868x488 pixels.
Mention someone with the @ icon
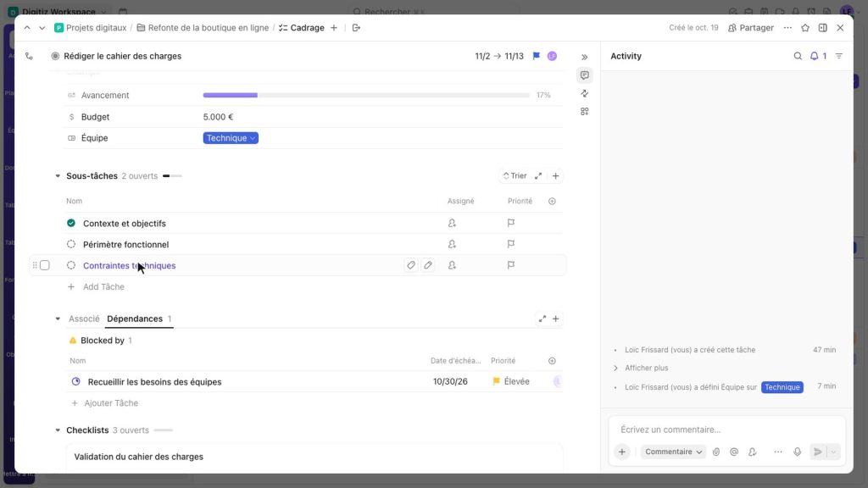click(734, 452)
